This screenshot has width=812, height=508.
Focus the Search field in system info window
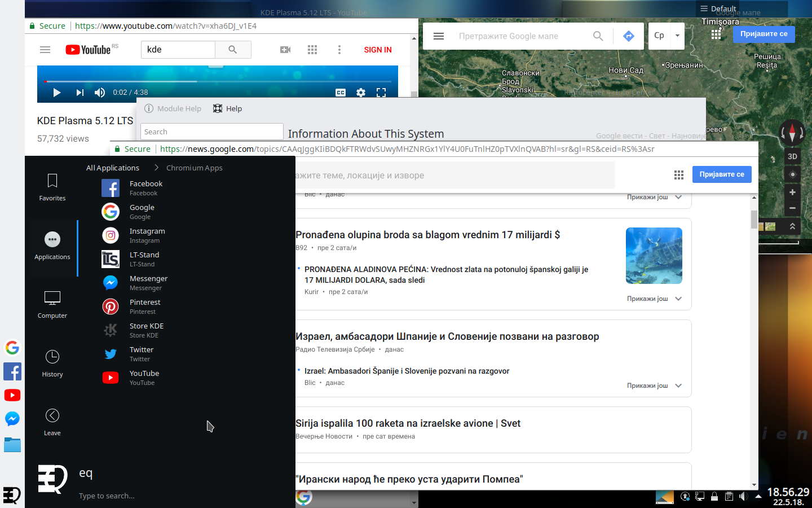coord(211,132)
